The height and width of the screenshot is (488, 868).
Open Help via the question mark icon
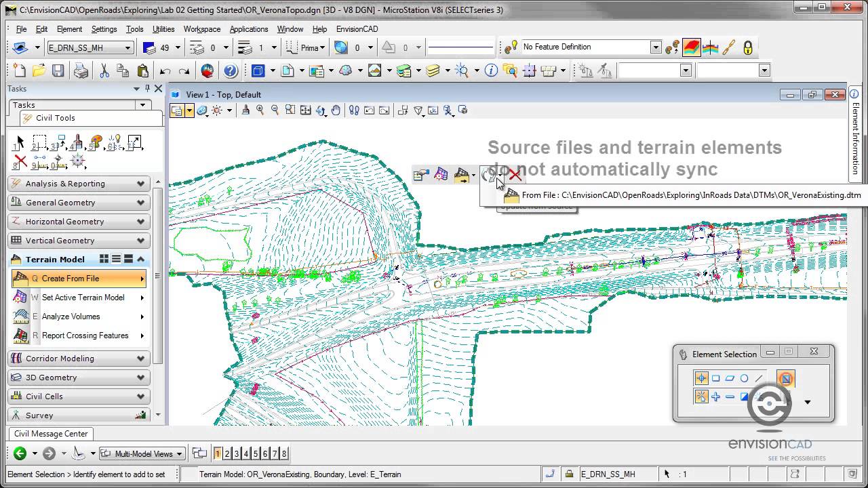click(x=231, y=70)
